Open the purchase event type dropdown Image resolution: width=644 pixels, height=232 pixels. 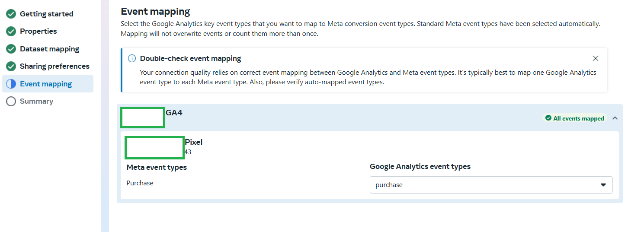click(491, 184)
